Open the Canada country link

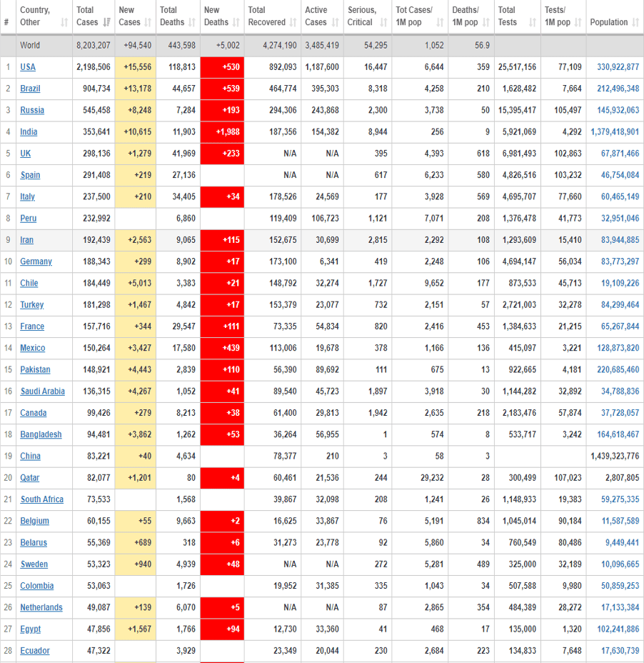[34, 413]
